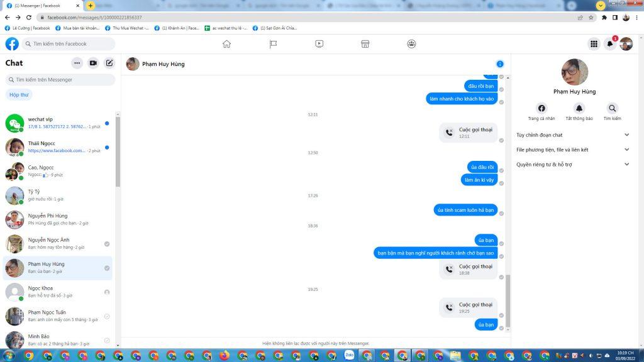Toggle conversation info panel icon

[x=500, y=64]
